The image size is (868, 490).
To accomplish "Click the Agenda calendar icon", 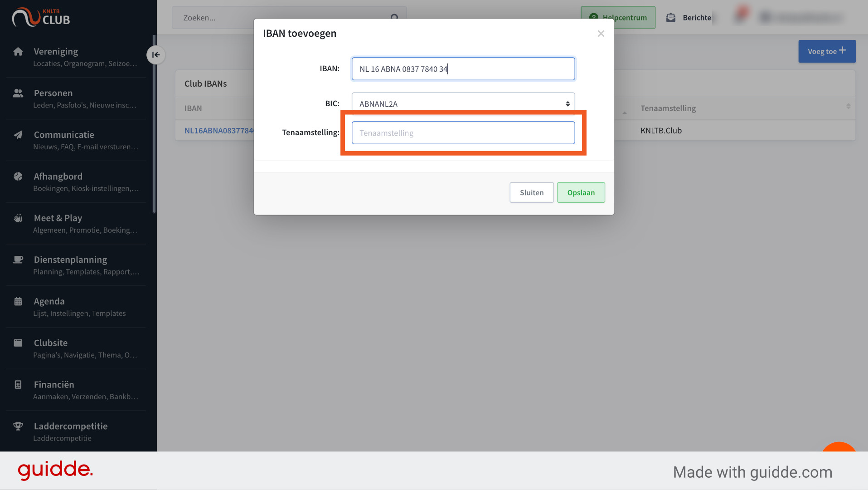I will [18, 301].
